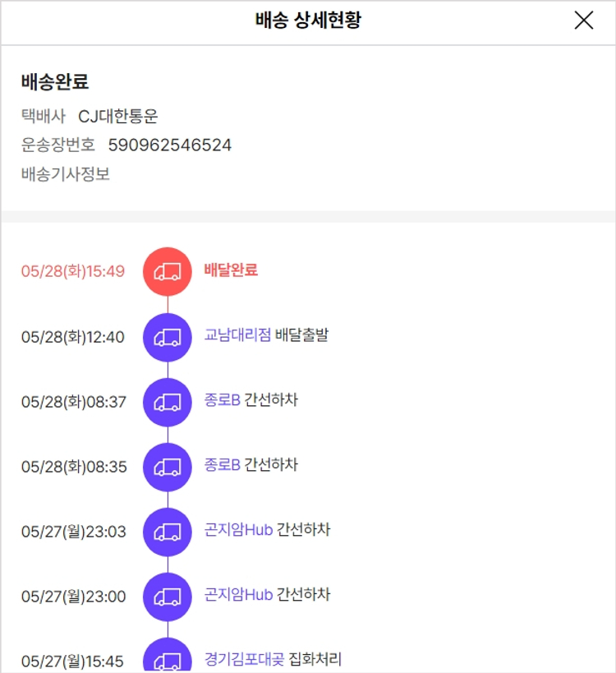Open the 종로B link at 08:37
This screenshot has width=616, height=673.
[222, 400]
